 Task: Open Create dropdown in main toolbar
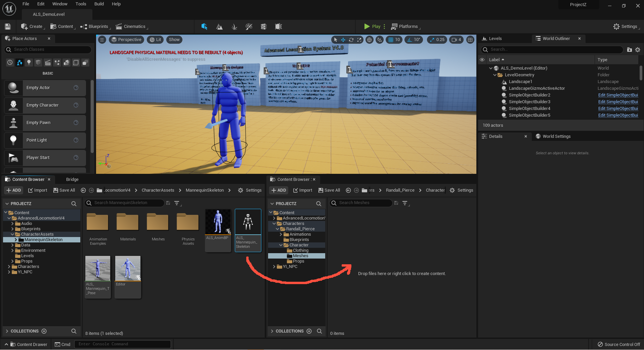tap(32, 27)
